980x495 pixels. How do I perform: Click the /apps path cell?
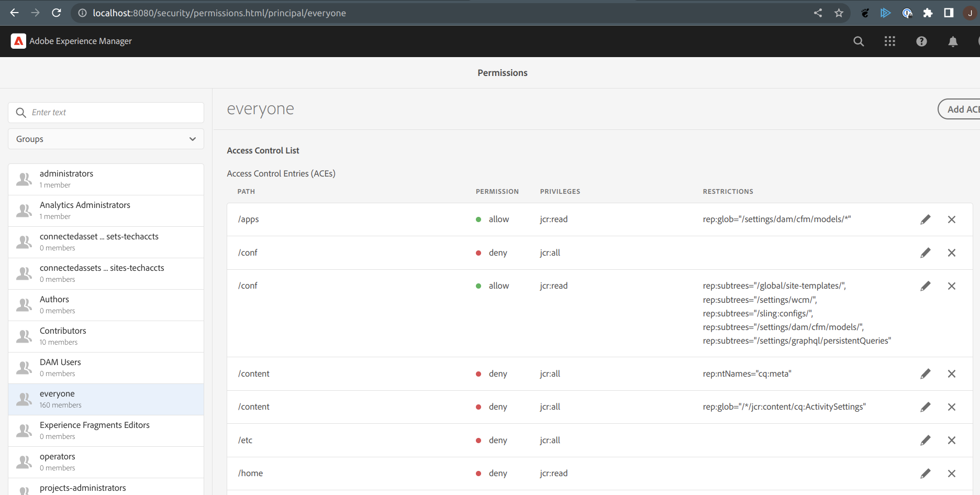[248, 219]
